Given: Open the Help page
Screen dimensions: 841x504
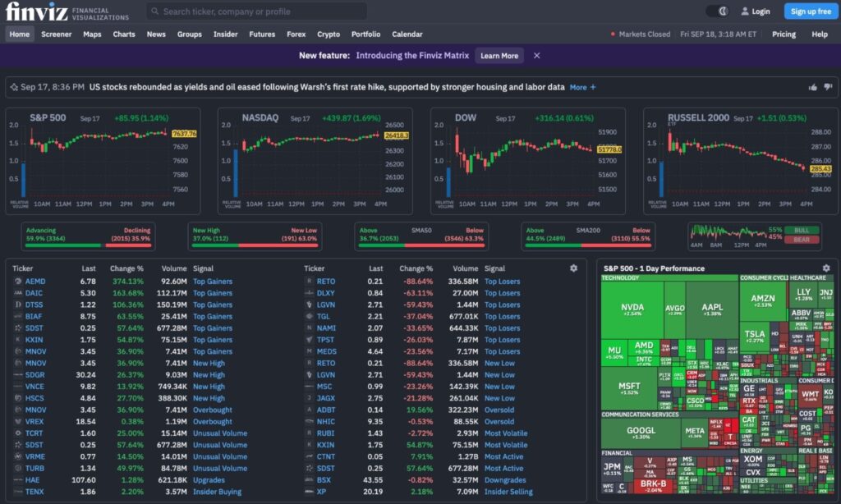Looking at the screenshot, I should click(x=820, y=34).
